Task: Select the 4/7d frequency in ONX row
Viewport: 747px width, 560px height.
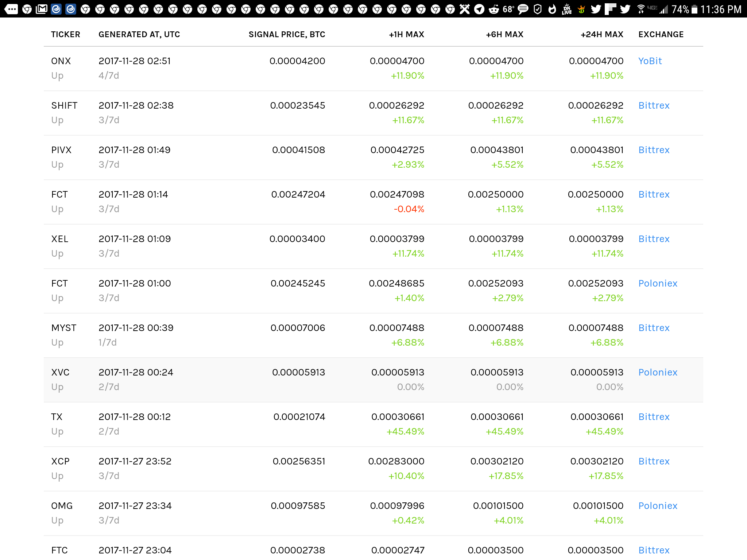Action: (x=109, y=75)
